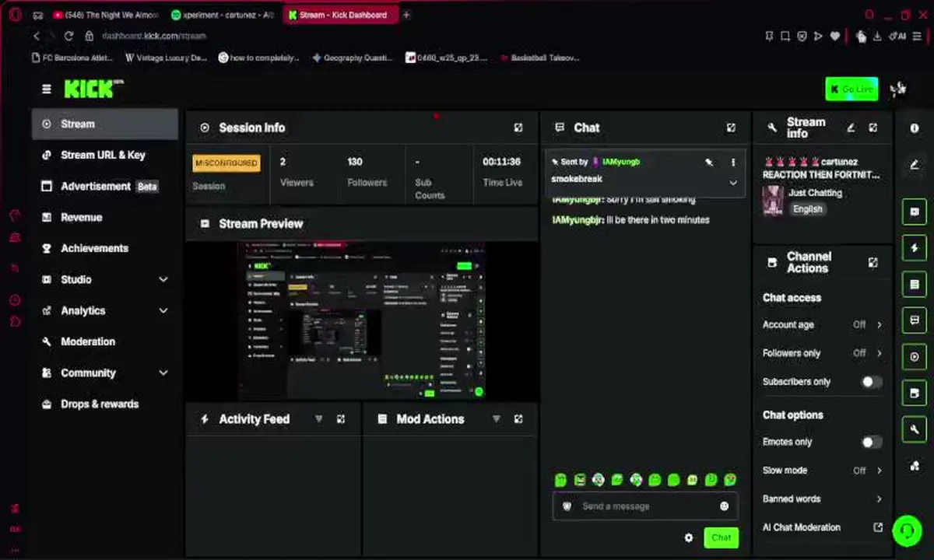Pop out the Activity Feed panel
This screenshot has width=934, height=560.
point(341,418)
